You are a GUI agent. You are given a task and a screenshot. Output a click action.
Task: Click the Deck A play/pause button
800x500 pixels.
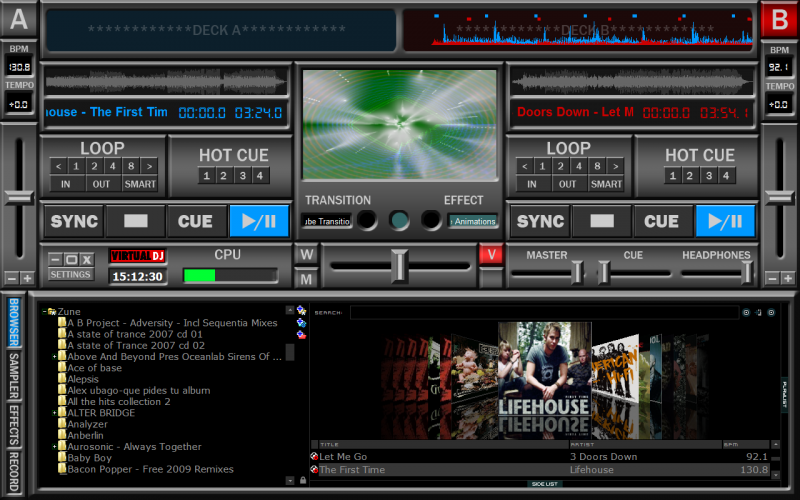tap(259, 221)
